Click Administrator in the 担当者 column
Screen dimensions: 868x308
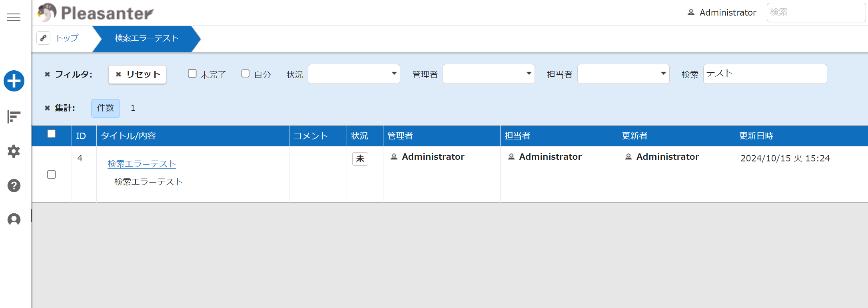[x=545, y=157]
